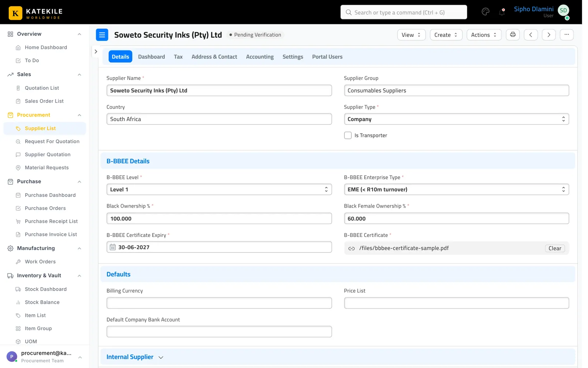Viewport: 588px width, 368px height.
Task: Clear the B-BBEE certificate file
Action: click(x=555, y=248)
